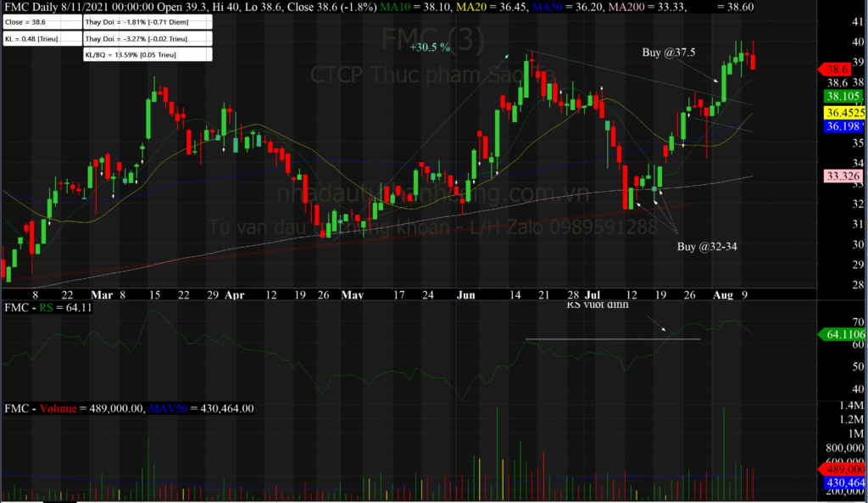
Task: Select the green 64.1106 RS value tag
Action: [x=842, y=335]
